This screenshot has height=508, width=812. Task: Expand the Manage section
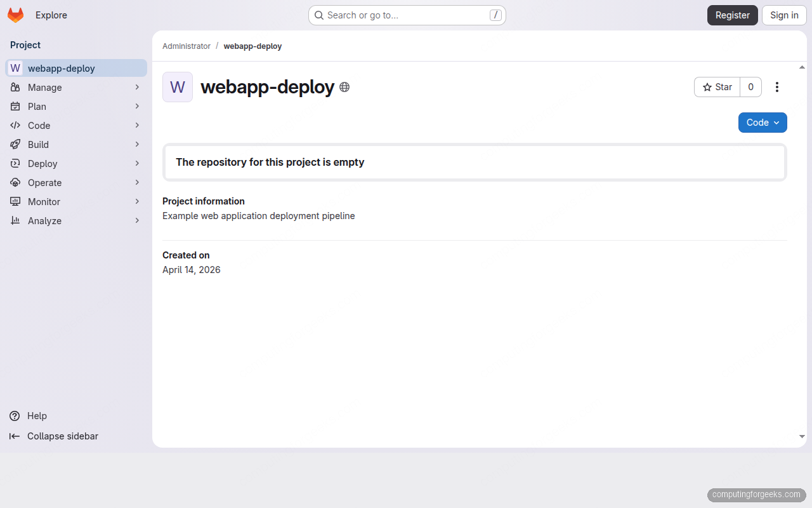click(x=76, y=87)
